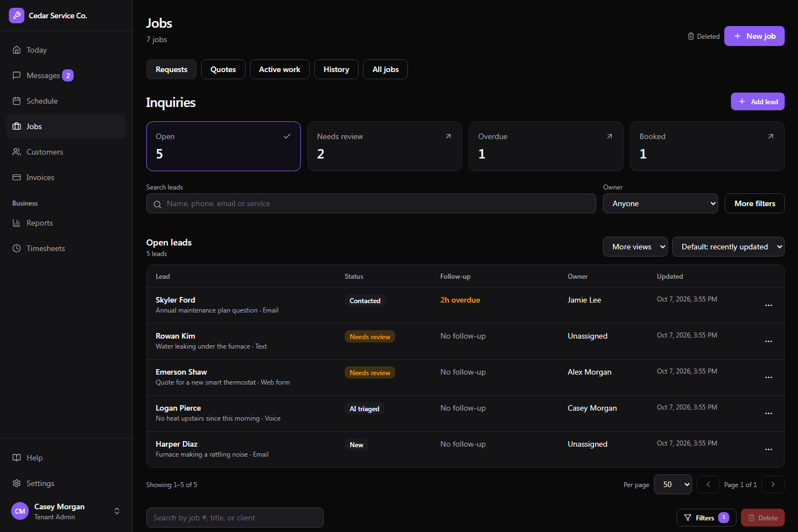Open row actions for Rowan Kim
Screen dimensions: 798x532
pyautogui.click(x=769, y=341)
